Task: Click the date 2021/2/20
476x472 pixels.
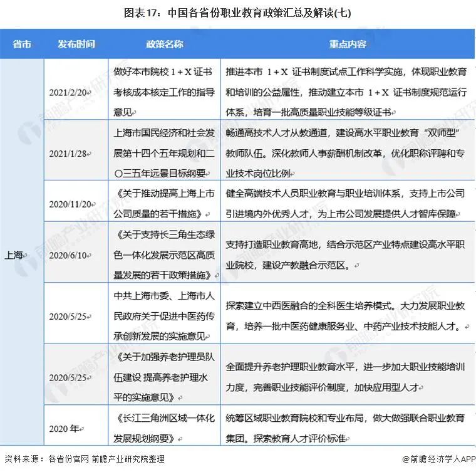Action: pos(70,92)
